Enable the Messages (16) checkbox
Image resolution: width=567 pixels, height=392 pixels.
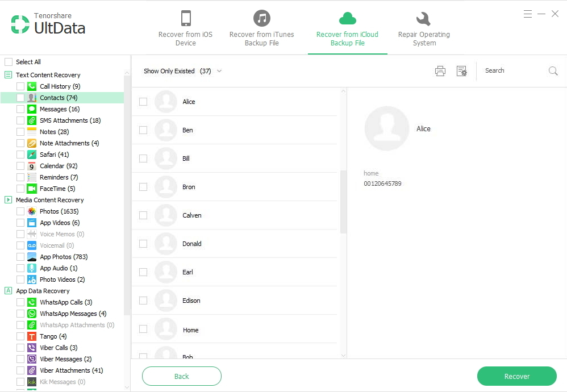[x=20, y=109]
